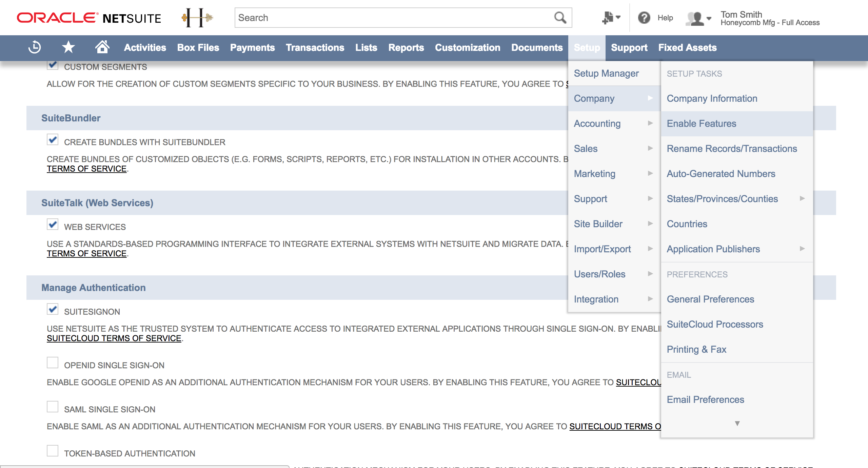Expand the Site Builder submenu

pos(614,224)
